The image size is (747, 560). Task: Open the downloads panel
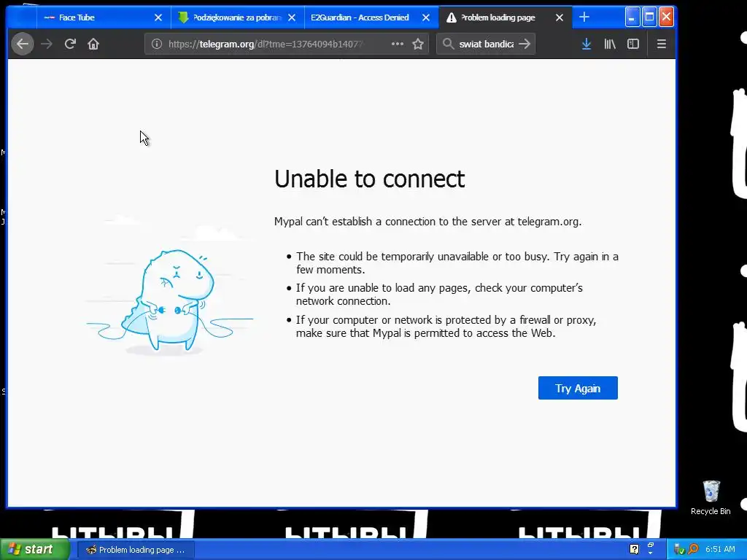[587, 44]
